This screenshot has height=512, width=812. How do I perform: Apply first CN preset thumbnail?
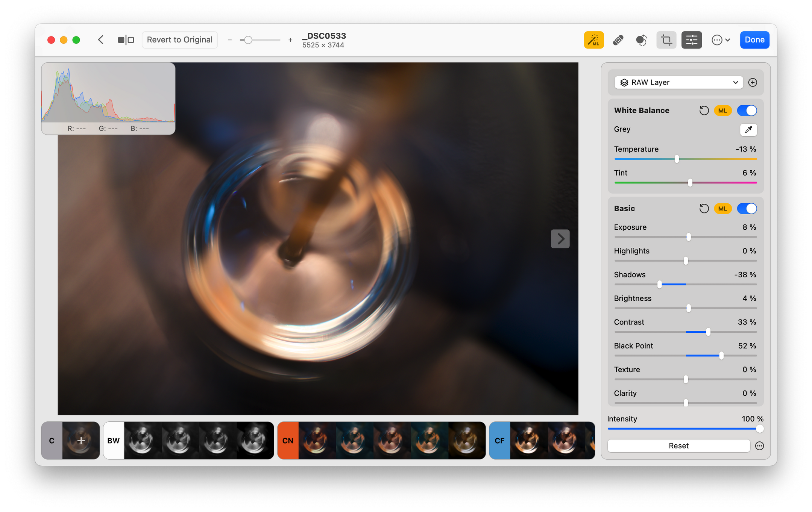317,441
